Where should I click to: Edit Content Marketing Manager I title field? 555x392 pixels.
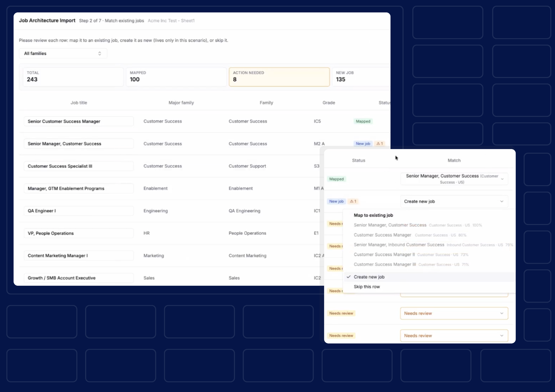pyautogui.click(x=79, y=255)
